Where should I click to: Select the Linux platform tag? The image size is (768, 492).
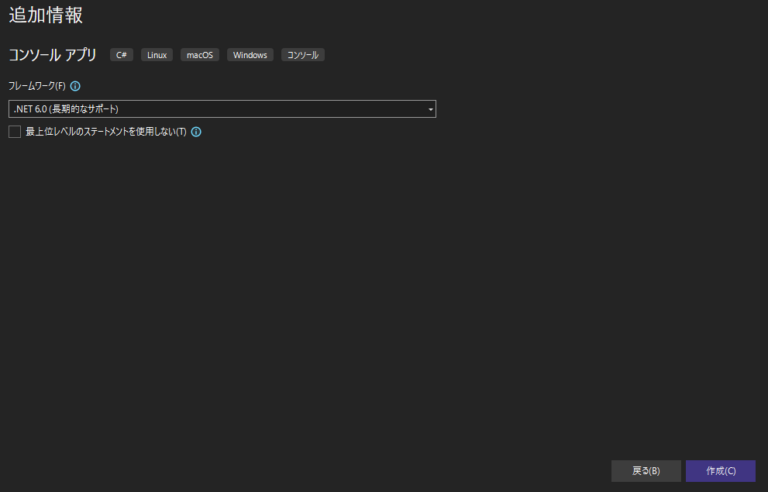click(157, 55)
